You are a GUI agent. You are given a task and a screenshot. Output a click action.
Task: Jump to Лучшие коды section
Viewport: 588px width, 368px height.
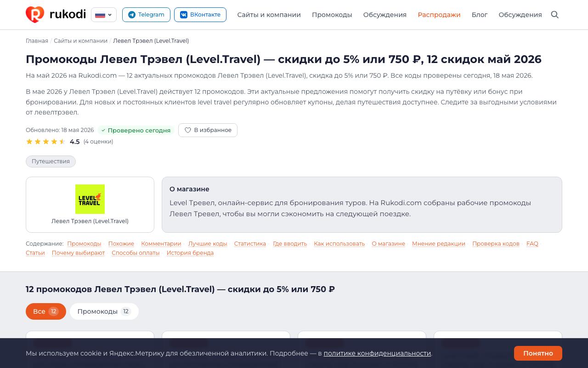(x=208, y=244)
